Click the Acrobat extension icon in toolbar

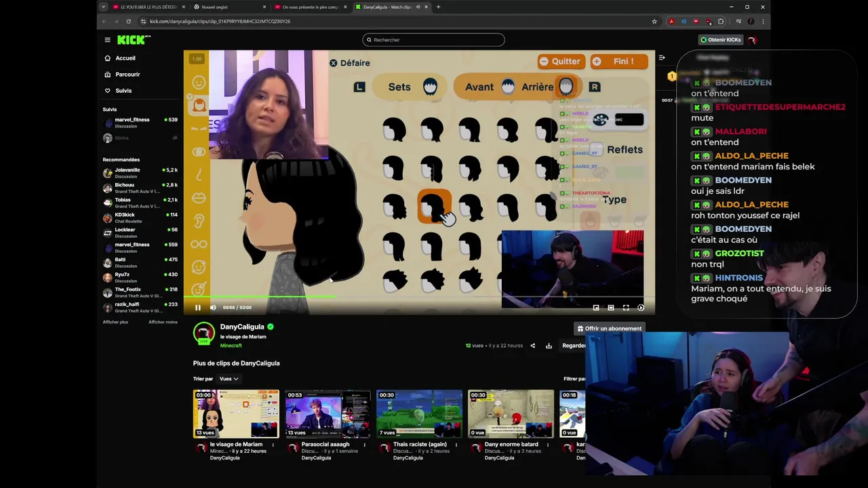coord(671,22)
